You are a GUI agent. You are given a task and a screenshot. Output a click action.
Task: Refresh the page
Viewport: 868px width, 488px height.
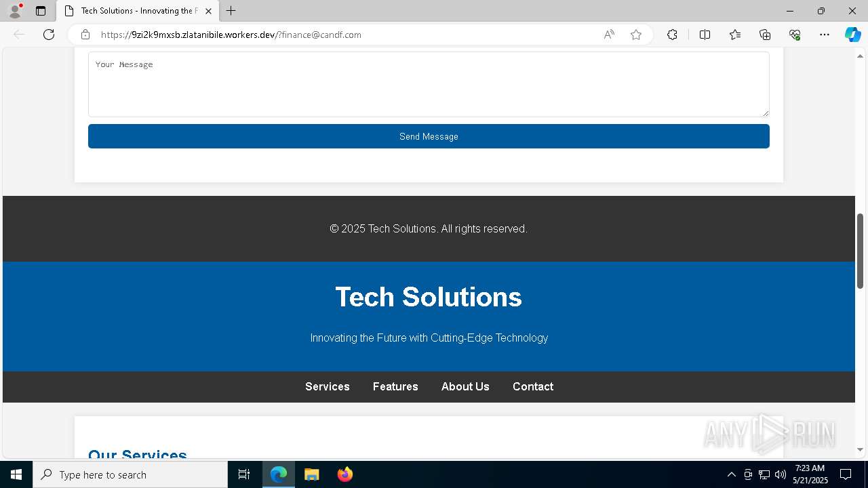tap(49, 35)
